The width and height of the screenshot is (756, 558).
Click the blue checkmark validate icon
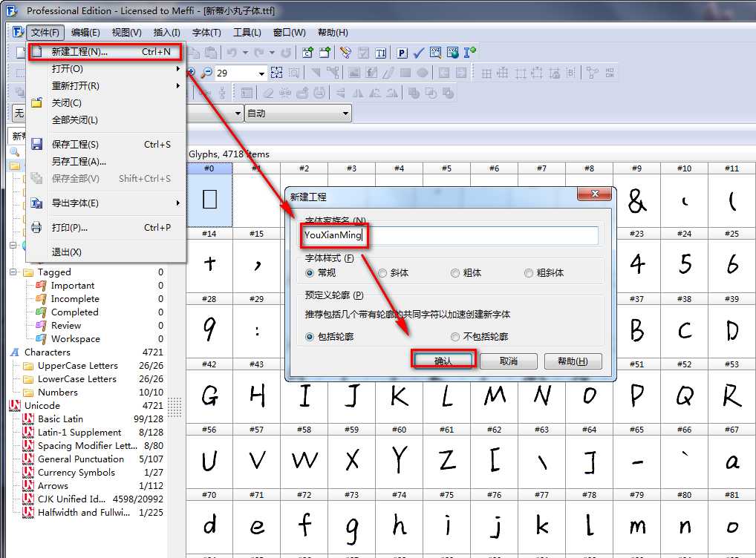tap(419, 53)
